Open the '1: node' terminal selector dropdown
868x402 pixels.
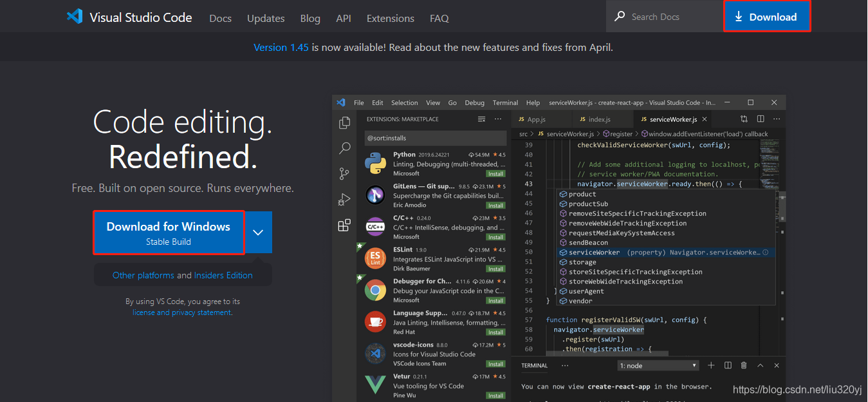coord(658,365)
